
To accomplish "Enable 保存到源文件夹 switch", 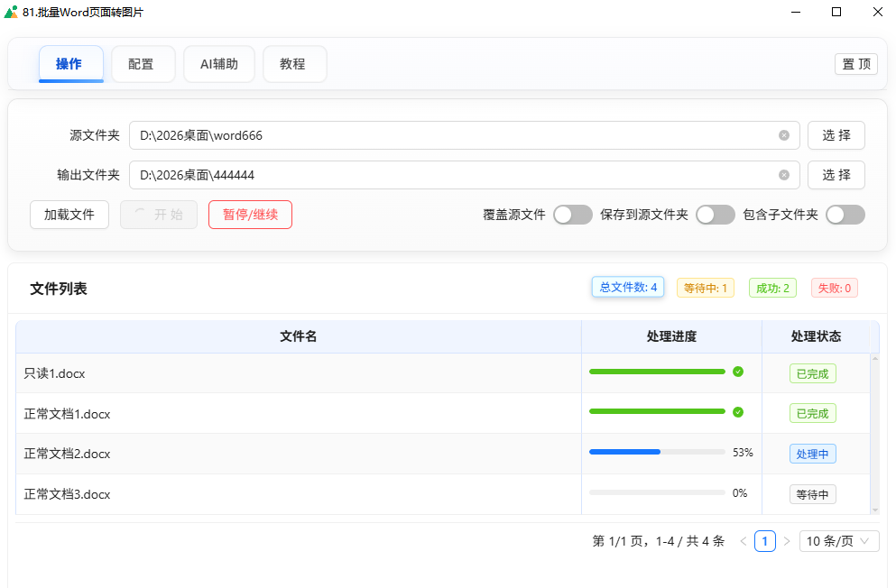I will point(715,215).
